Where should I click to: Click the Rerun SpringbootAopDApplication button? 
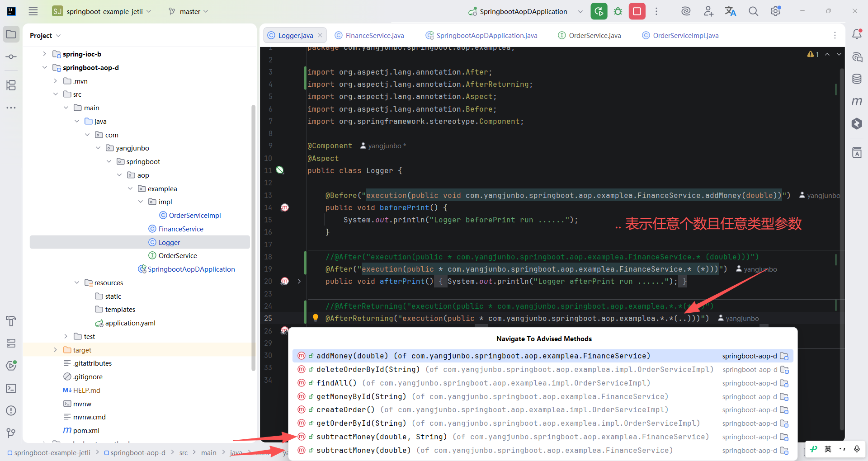click(599, 11)
